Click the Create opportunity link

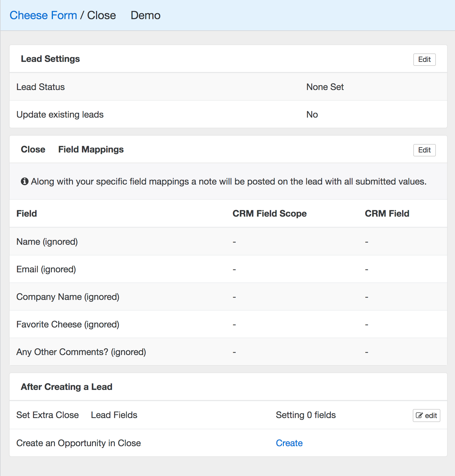(x=289, y=443)
